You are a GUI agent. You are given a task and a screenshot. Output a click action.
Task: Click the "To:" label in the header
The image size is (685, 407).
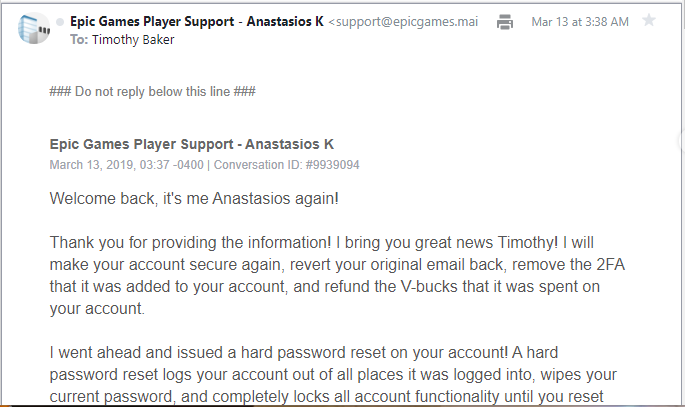[79, 40]
